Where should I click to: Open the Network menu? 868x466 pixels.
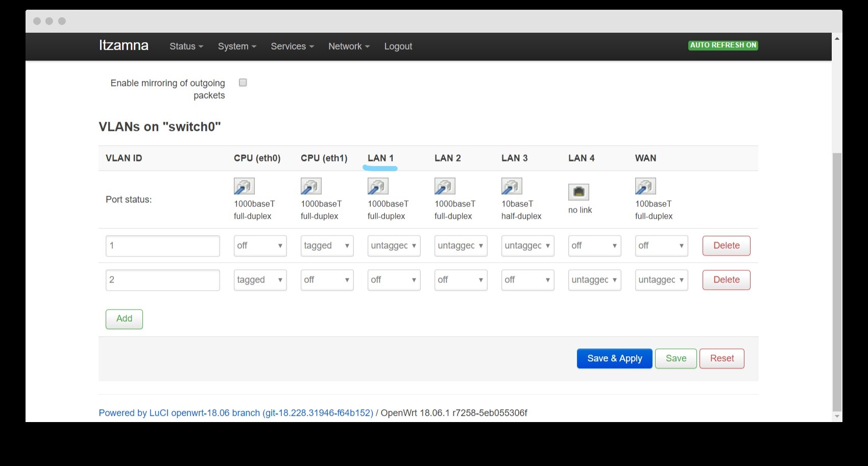349,46
